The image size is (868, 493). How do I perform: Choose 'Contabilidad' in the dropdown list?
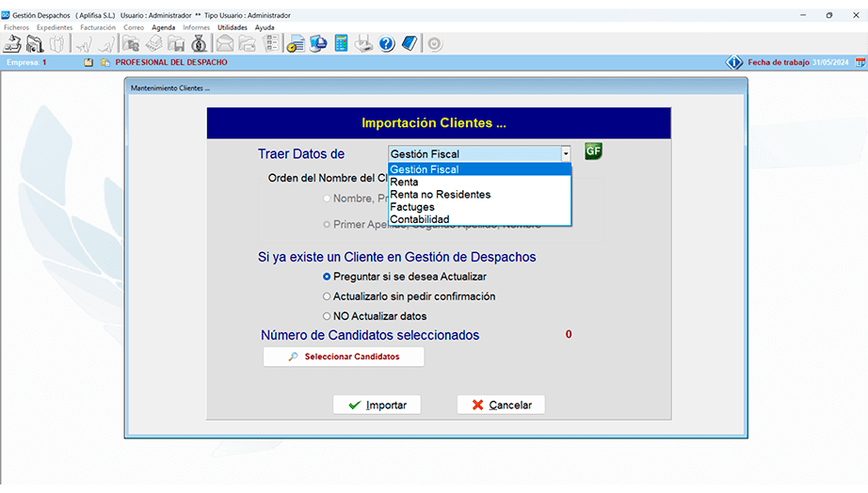tap(419, 219)
